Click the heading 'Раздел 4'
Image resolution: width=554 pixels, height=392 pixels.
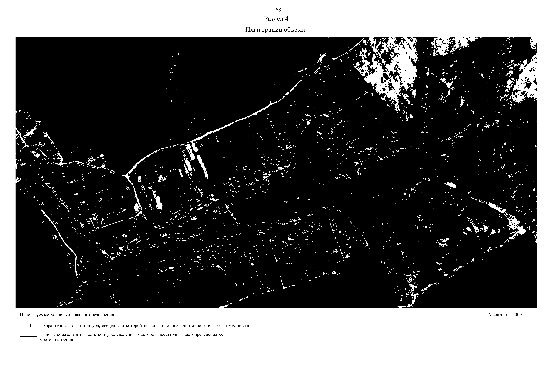coord(276,19)
